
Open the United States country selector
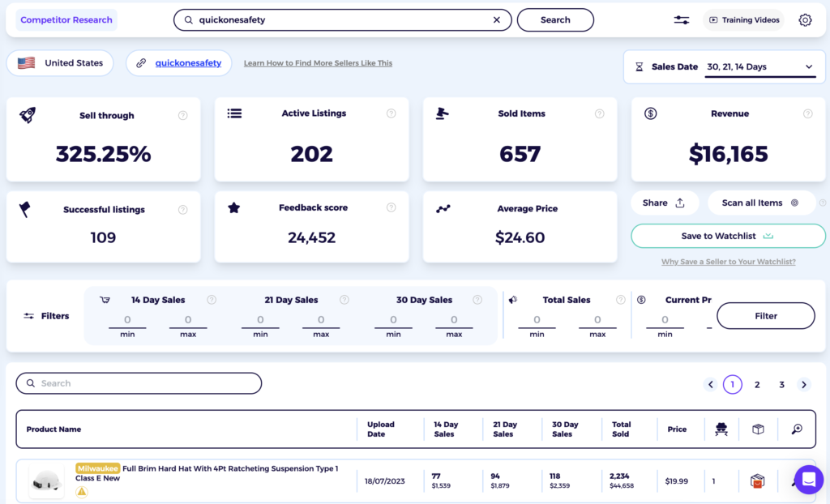60,63
